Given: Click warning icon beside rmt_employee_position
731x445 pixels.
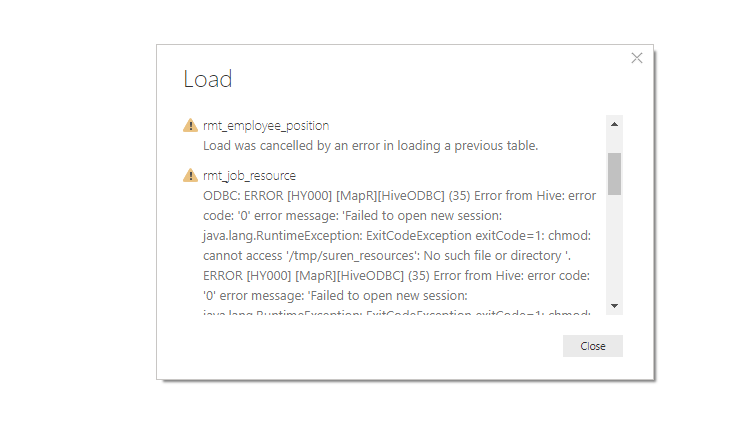Looking at the screenshot, I should pyautogui.click(x=190, y=126).
